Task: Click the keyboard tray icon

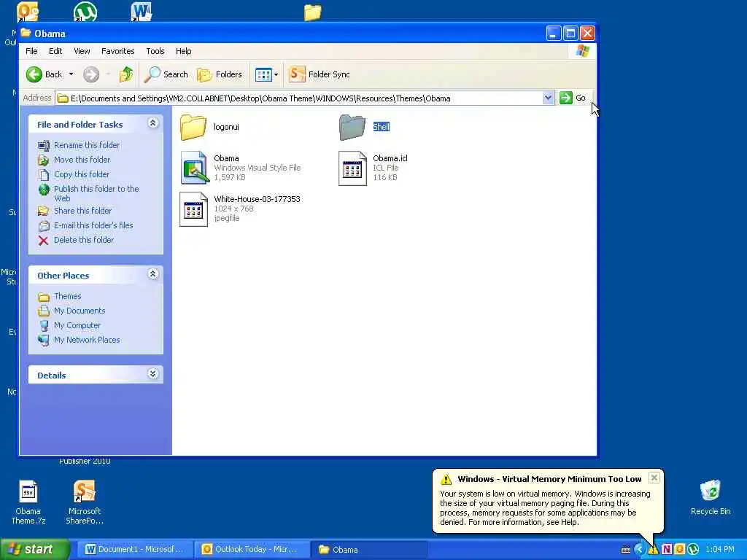Action: tap(625, 550)
